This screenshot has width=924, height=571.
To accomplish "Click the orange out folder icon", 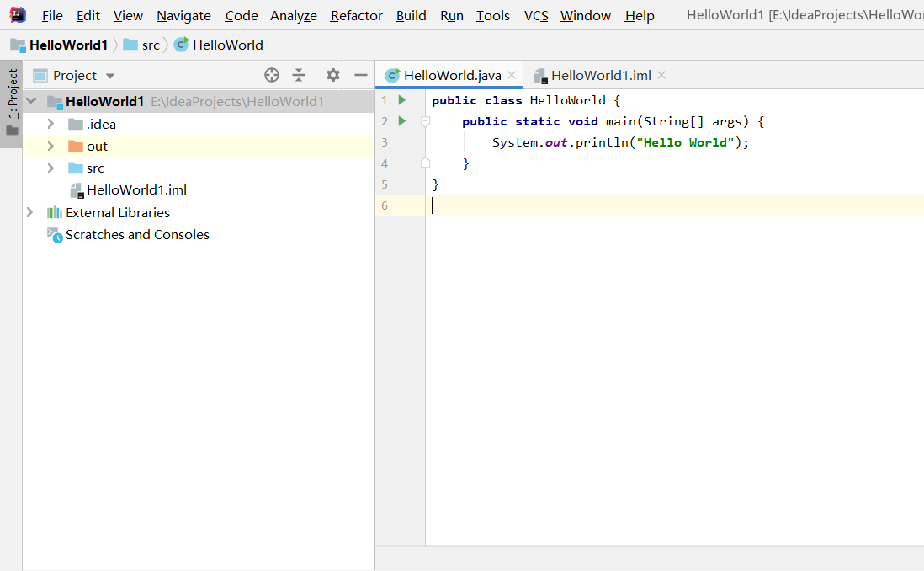I will click(x=76, y=146).
